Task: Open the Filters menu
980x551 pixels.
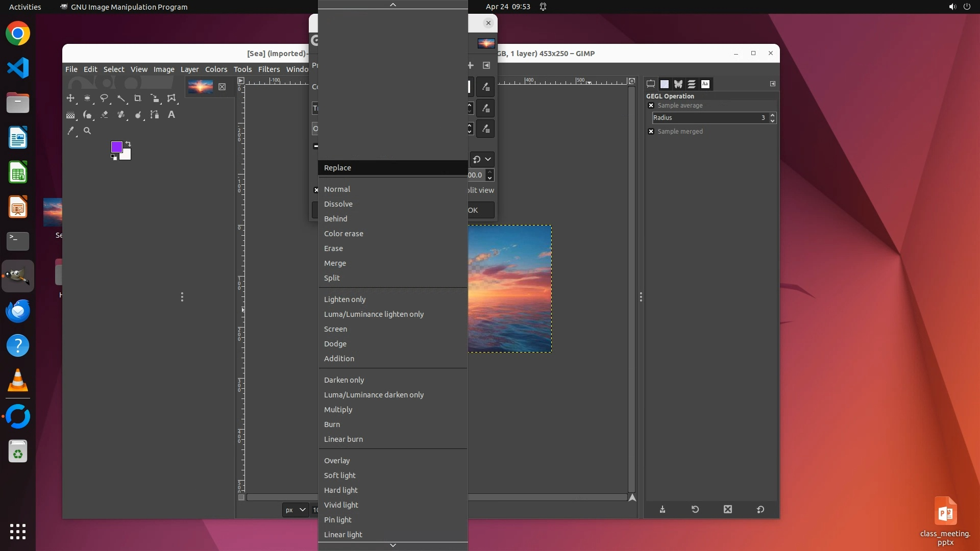Action: tap(268, 69)
